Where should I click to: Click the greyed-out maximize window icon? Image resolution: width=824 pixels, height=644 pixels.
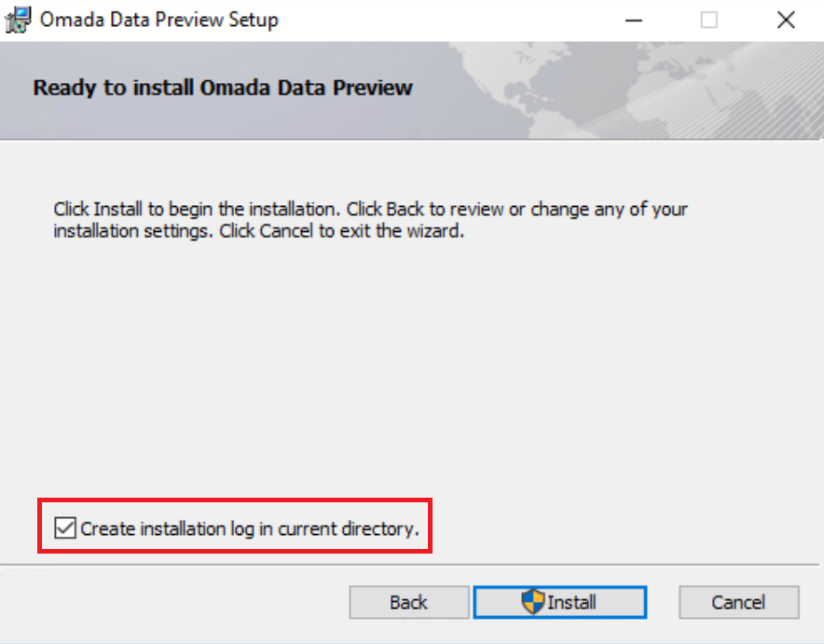(709, 21)
